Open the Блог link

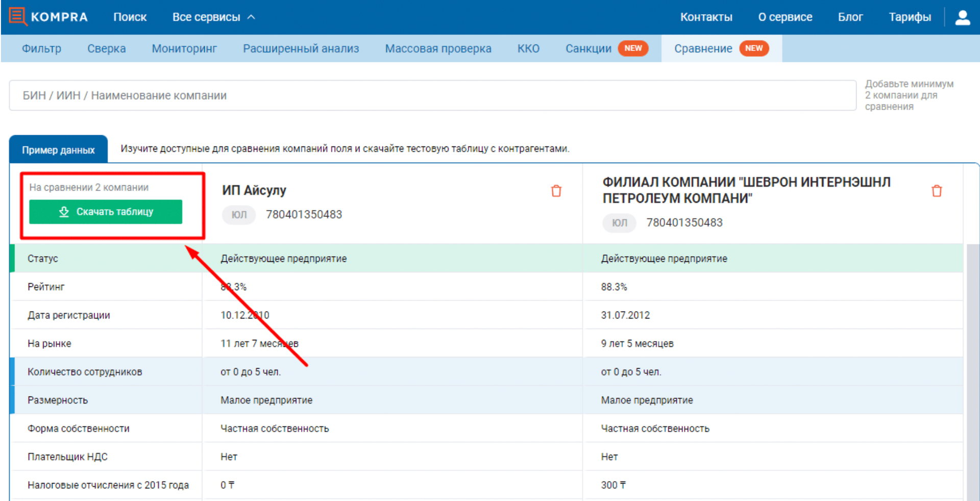point(850,17)
